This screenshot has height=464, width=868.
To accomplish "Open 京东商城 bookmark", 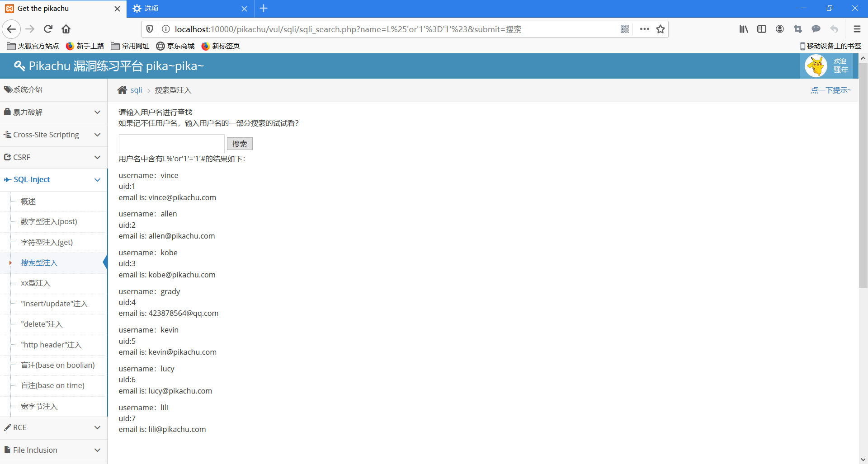I will (175, 46).
